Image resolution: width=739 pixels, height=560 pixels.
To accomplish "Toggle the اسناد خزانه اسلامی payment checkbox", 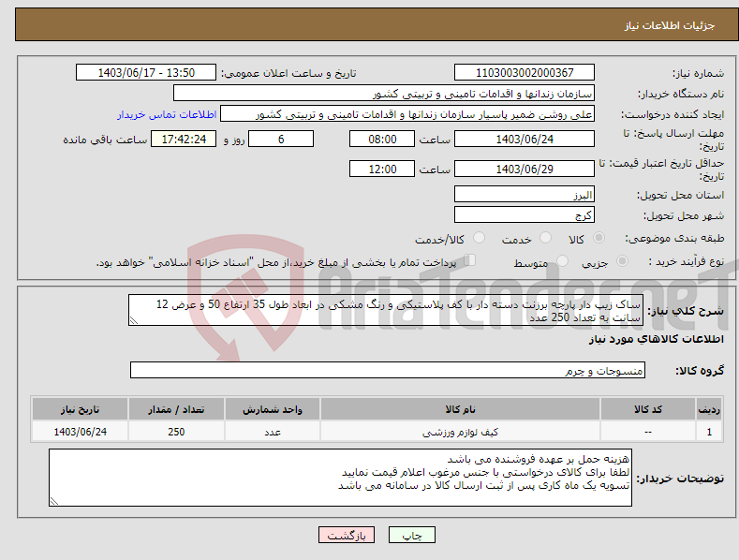I will pyautogui.click(x=469, y=260).
